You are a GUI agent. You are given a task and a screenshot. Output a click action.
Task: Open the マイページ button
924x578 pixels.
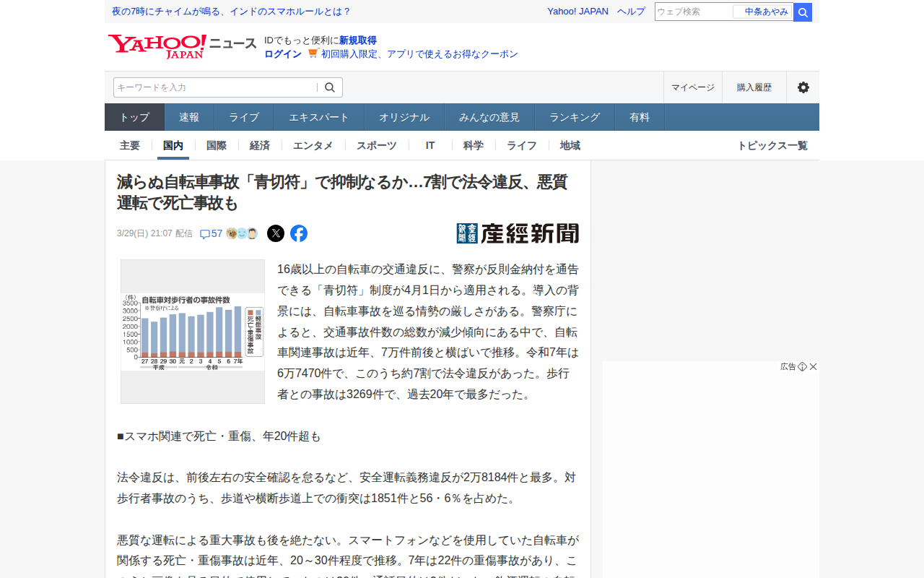[x=692, y=87]
